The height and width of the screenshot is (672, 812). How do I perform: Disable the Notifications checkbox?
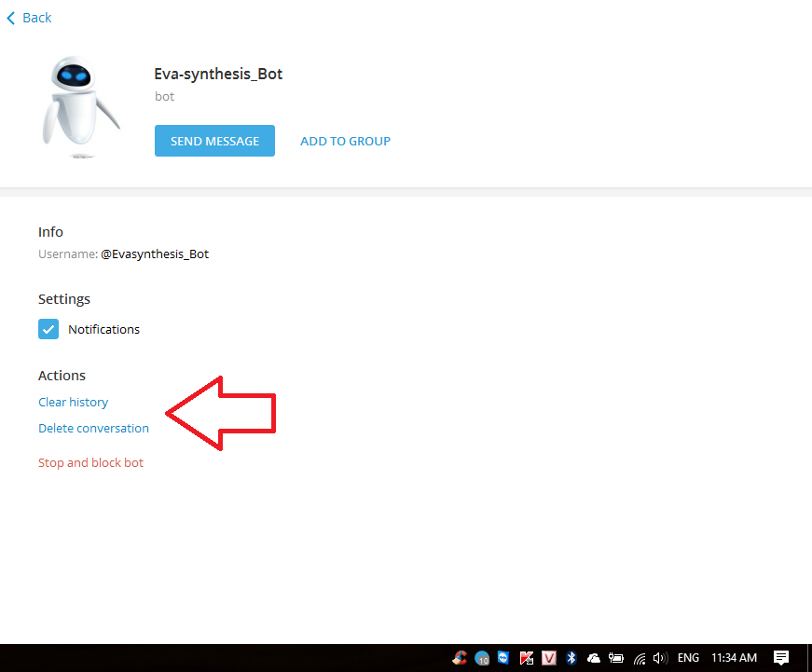pos(48,329)
